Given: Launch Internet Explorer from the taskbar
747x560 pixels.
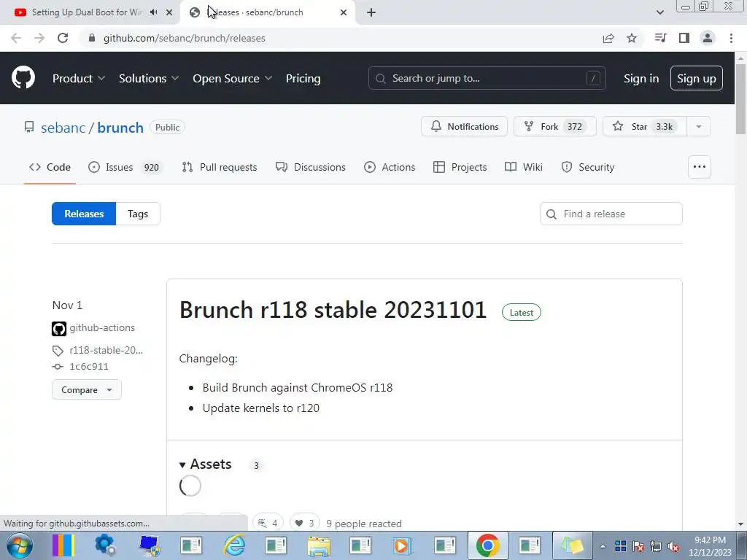Looking at the screenshot, I should [235, 545].
